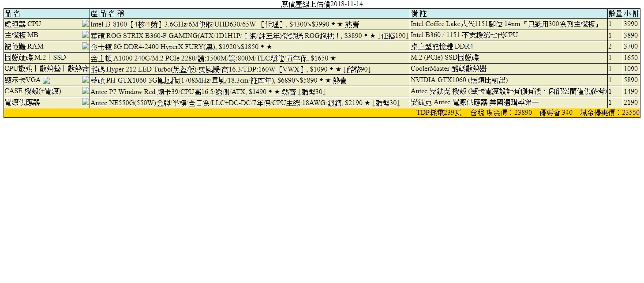Select the 處理器 CPU category cell
Image resolution: width=644 pixels, height=283 pixels.
46,24
